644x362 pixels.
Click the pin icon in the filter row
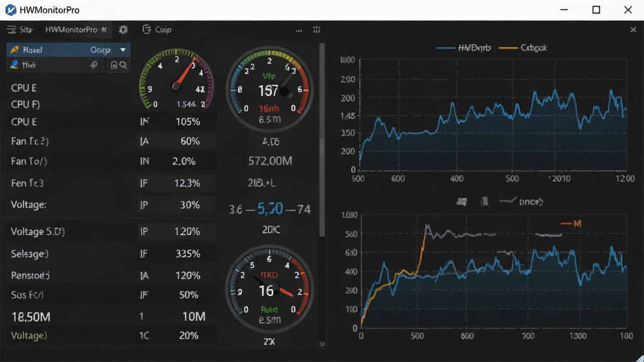click(x=94, y=65)
